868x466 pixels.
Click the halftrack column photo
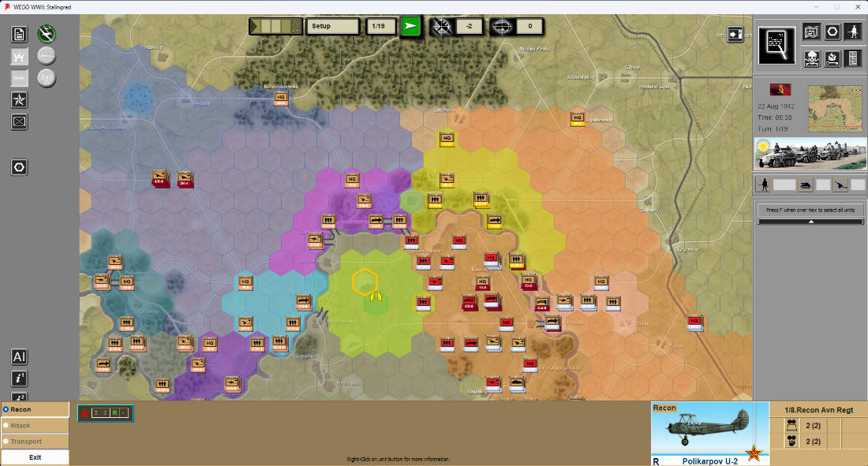pyautogui.click(x=810, y=154)
